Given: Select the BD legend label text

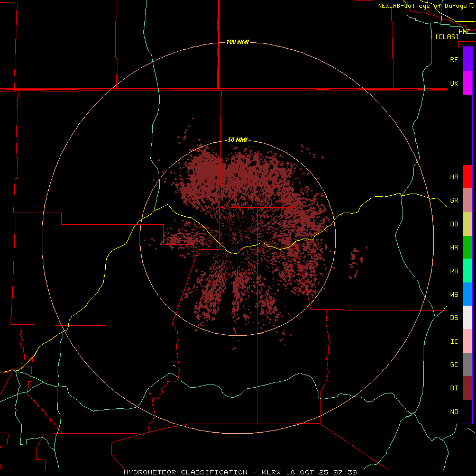Looking at the screenshot, I should coord(454,224).
